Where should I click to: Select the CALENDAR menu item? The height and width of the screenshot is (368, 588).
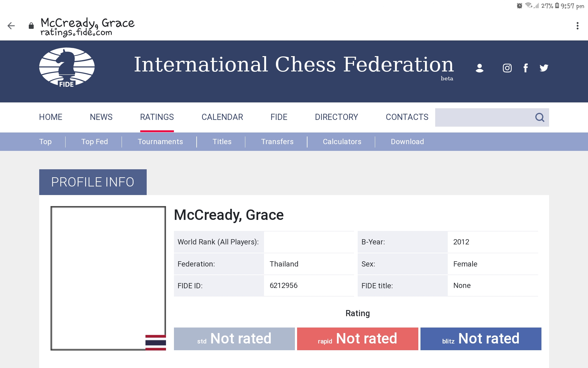[222, 117]
